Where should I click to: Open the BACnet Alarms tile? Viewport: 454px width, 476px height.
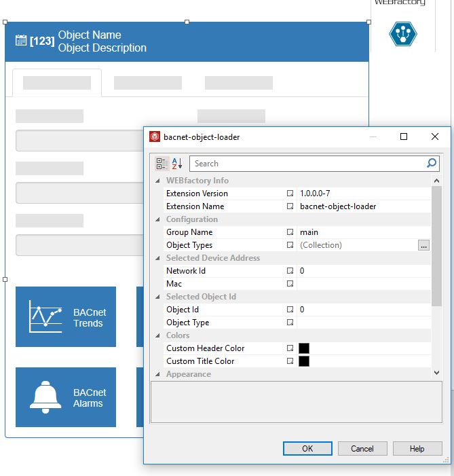(x=66, y=397)
